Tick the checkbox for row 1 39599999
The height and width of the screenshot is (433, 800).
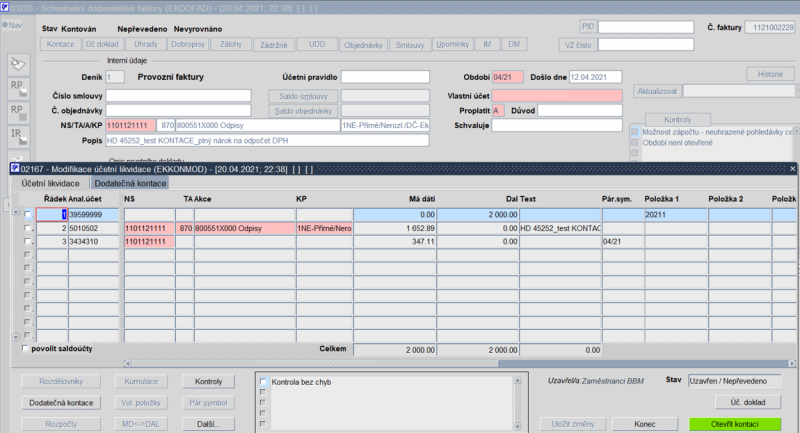[x=28, y=215]
